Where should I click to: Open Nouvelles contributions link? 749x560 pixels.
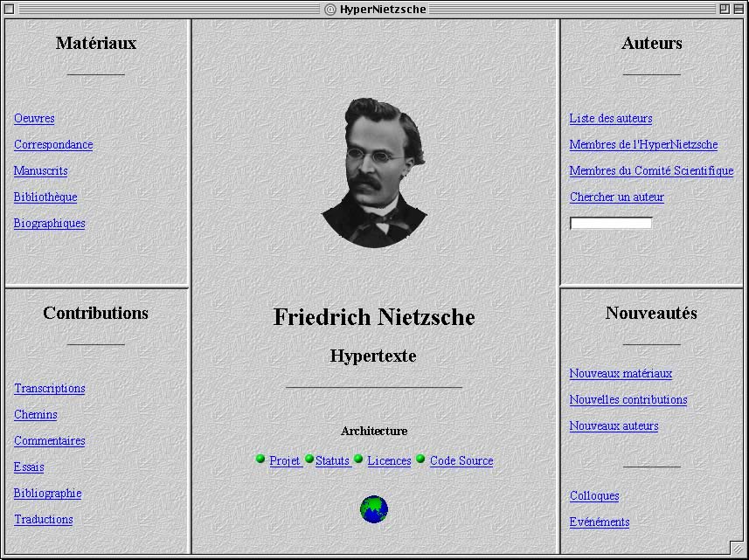coord(628,400)
